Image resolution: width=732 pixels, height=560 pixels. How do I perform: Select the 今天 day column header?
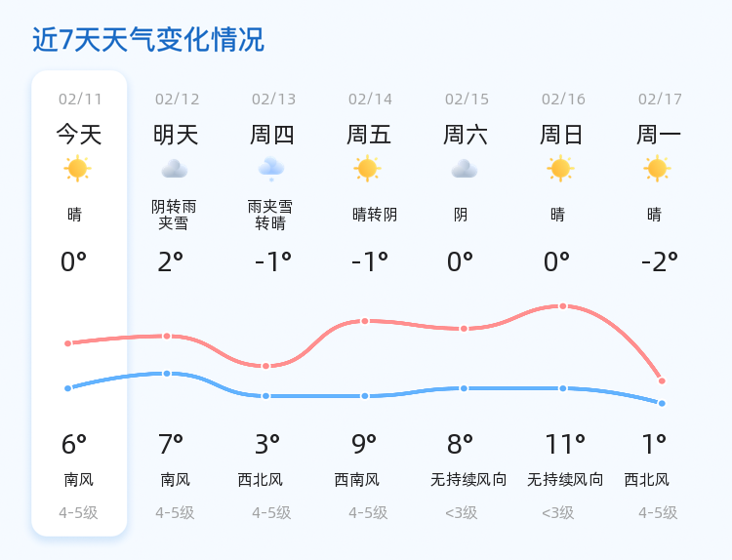click(x=79, y=135)
